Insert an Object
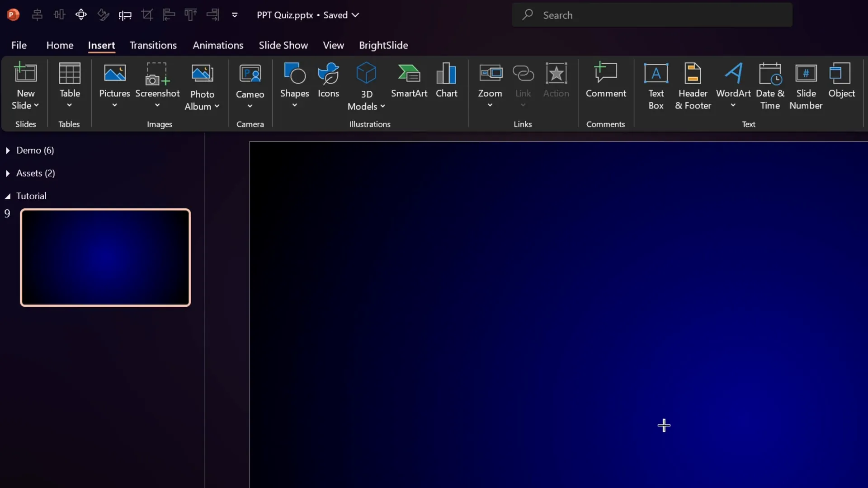 841,80
